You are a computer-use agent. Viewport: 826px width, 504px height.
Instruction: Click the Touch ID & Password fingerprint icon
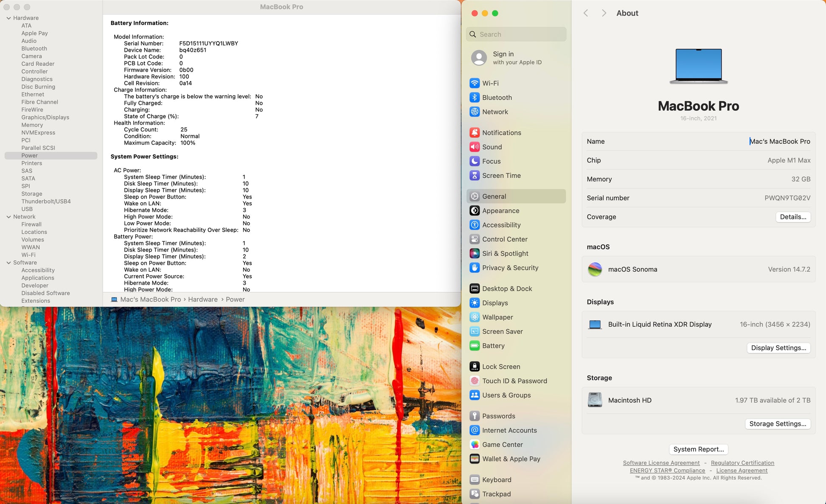point(475,381)
